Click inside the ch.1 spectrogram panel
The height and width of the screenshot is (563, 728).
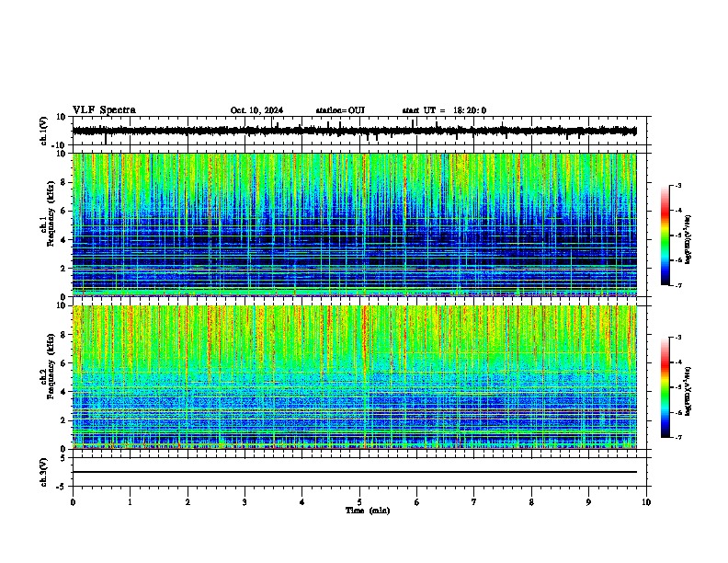pyautogui.click(x=354, y=224)
